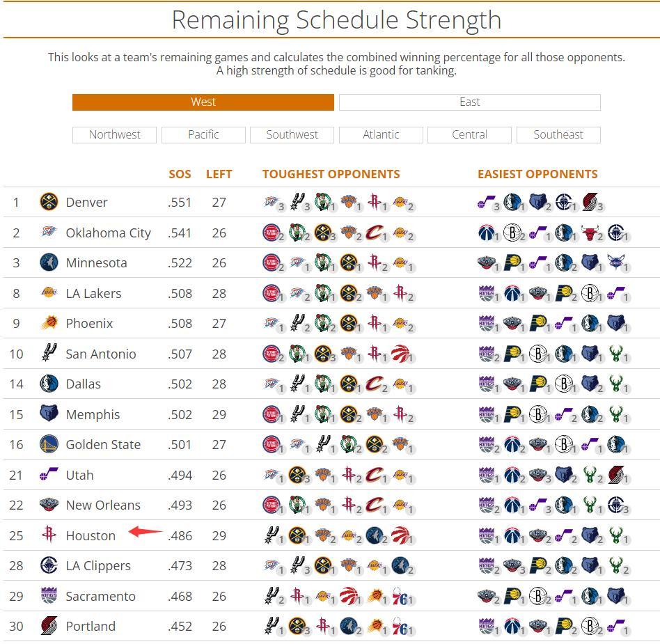Show the Southwest division teams

(292, 135)
